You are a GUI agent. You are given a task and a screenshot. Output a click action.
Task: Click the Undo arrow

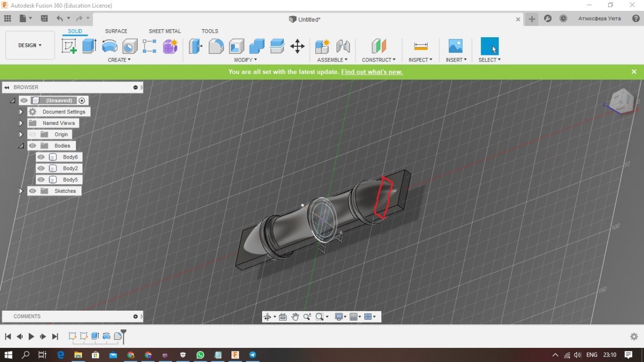pyautogui.click(x=60, y=19)
